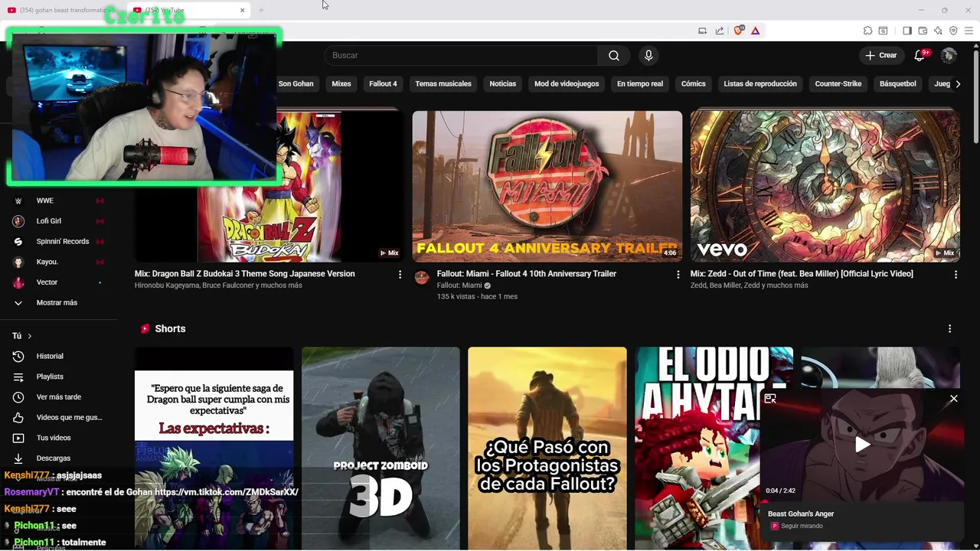Open the Shorts section options menu
Image resolution: width=980 pixels, height=551 pixels.
949,328
